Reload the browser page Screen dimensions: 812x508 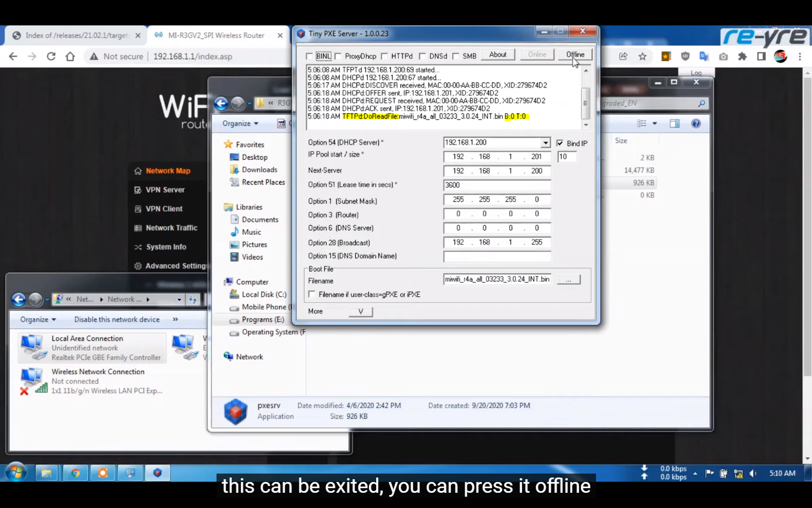click(x=51, y=56)
